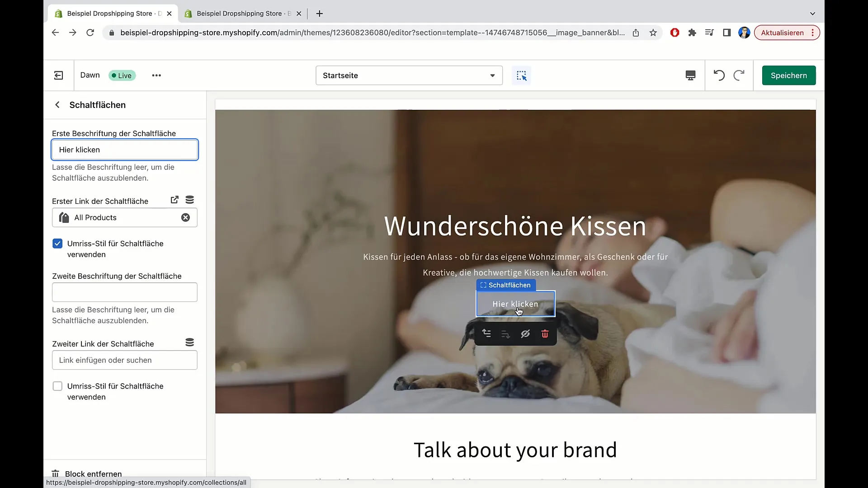Click Block entfernen to remove block
The height and width of the screenshot is (488, 868).
point(93,474)
